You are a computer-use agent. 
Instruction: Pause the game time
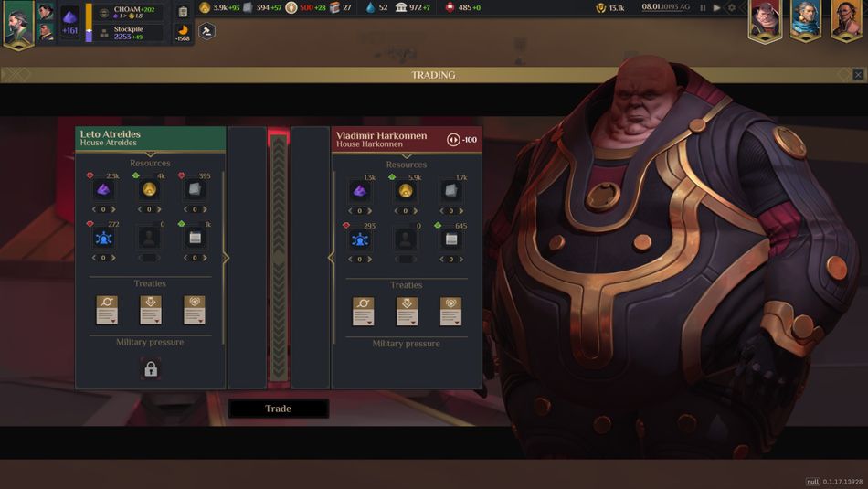click(703, 7)
